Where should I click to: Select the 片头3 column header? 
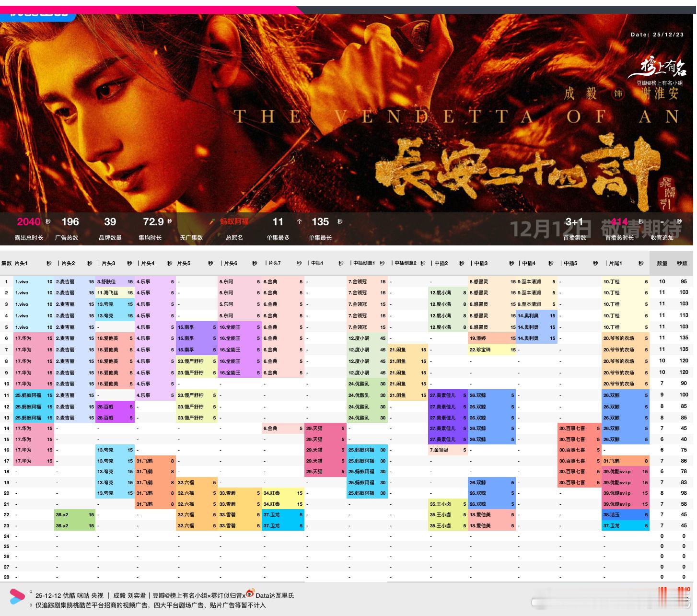[108, 263]
